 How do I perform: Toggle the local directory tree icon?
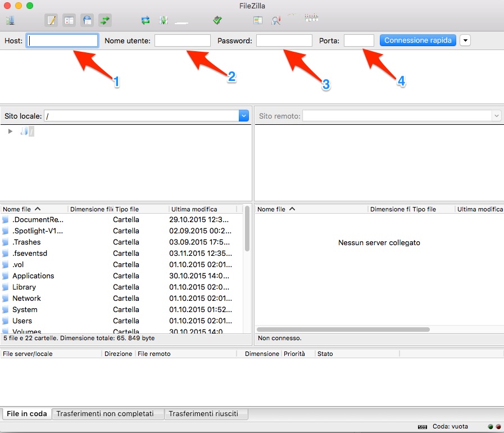(69, 21)
